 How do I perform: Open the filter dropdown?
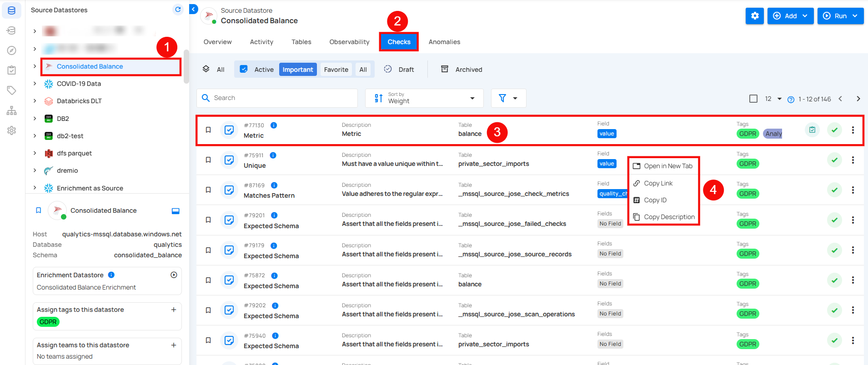(x=508, y=98)
